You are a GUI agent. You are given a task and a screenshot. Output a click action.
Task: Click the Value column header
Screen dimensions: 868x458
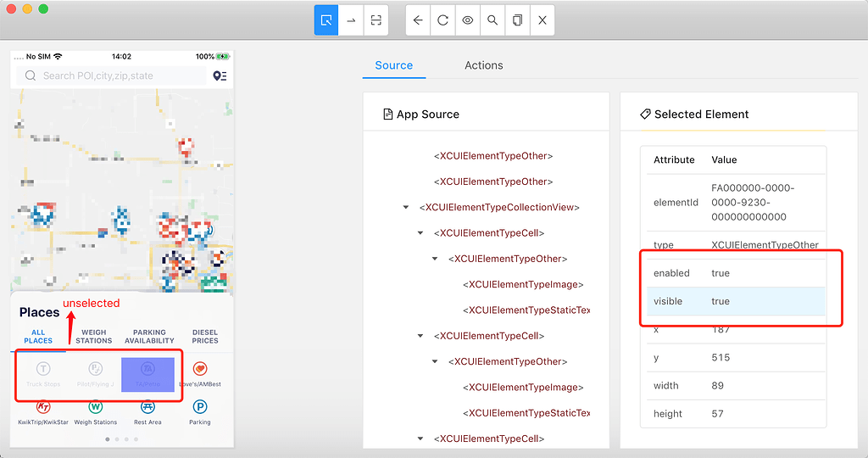(x=724, y=159)
